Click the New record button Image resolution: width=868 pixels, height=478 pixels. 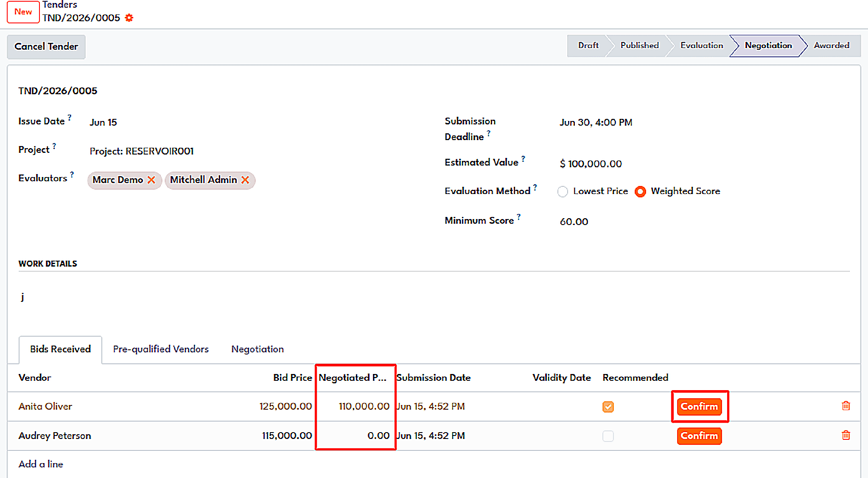click(23, 12)
